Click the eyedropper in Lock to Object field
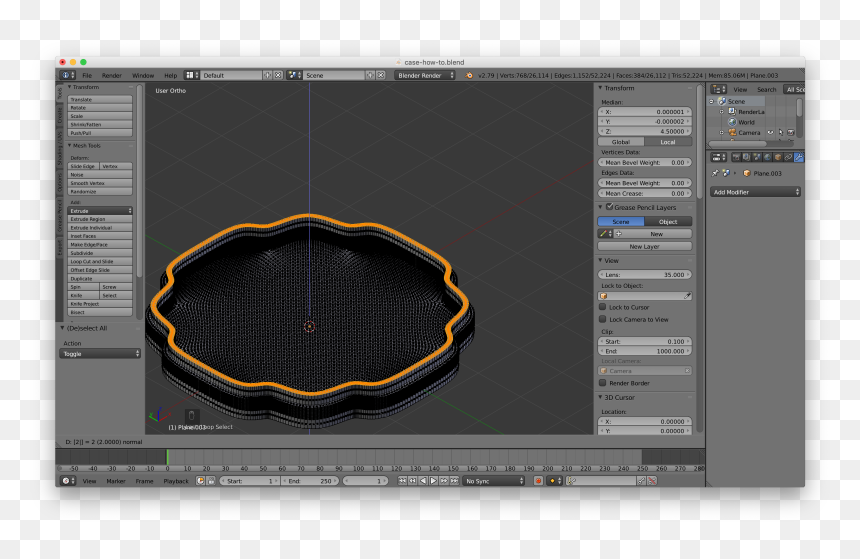 click(x=687, y=296)
